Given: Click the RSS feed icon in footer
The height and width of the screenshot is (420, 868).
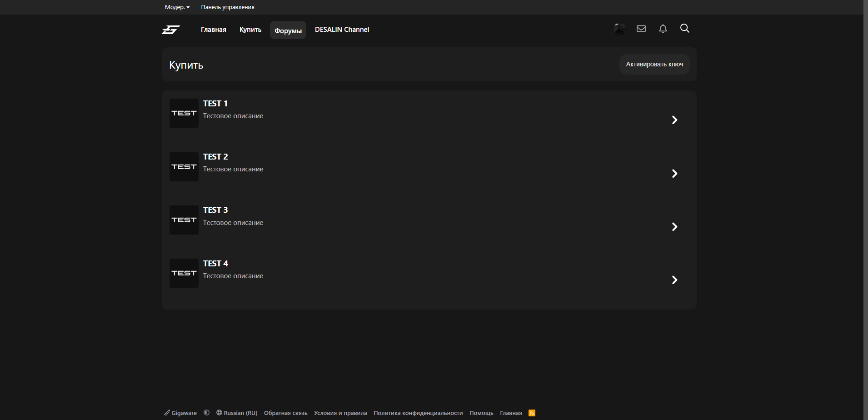Looking at the screenshot, I should [532, 413].
